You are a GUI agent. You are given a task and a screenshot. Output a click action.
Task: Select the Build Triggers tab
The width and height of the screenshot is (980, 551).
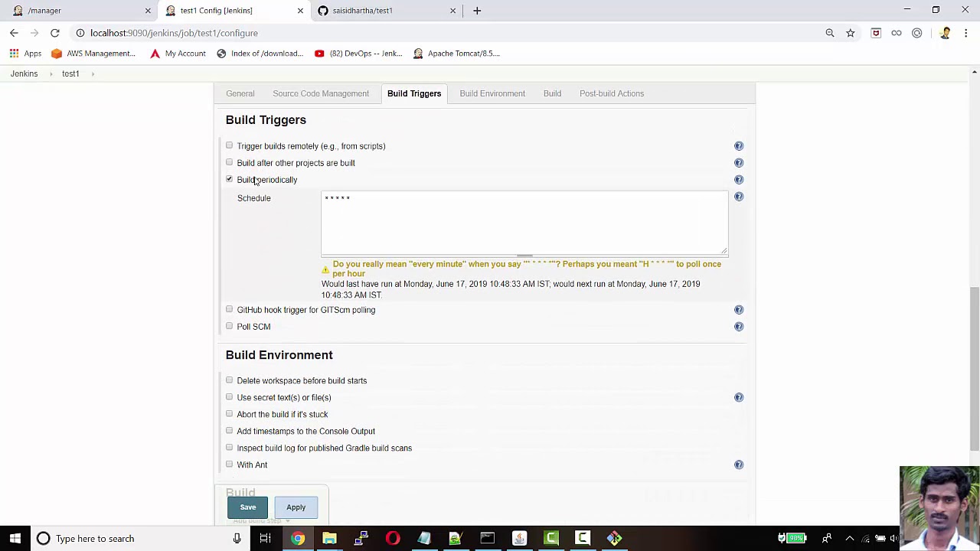tap(414, 93)
